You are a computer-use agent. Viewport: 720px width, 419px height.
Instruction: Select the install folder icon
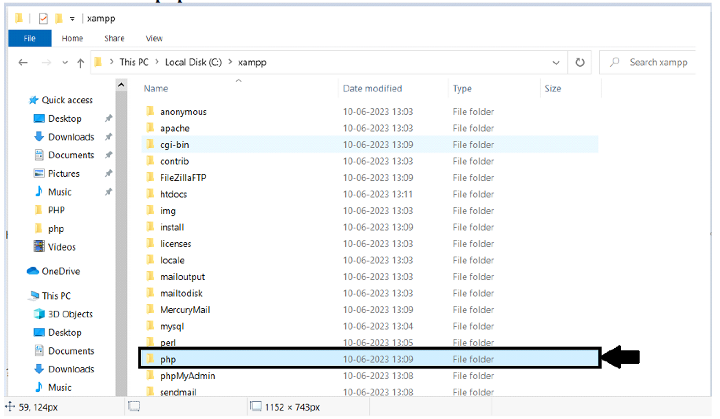(150, 227)
